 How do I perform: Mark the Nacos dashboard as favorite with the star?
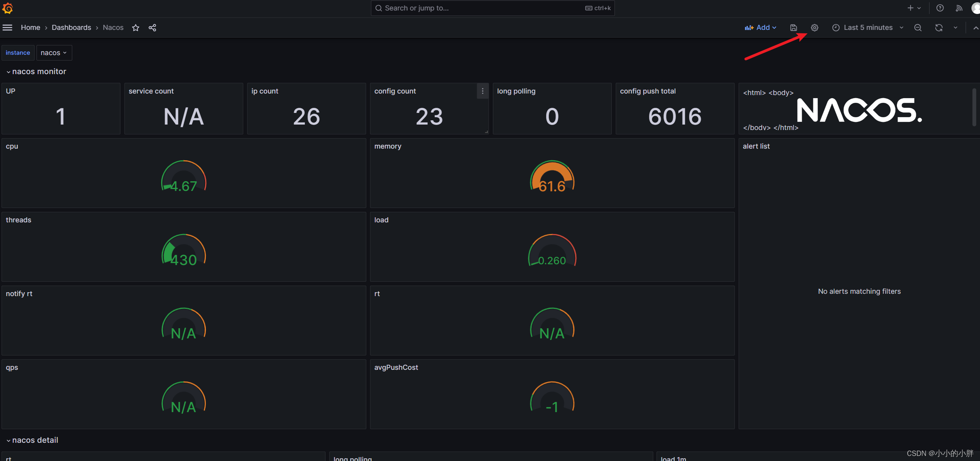pos(136,28)
